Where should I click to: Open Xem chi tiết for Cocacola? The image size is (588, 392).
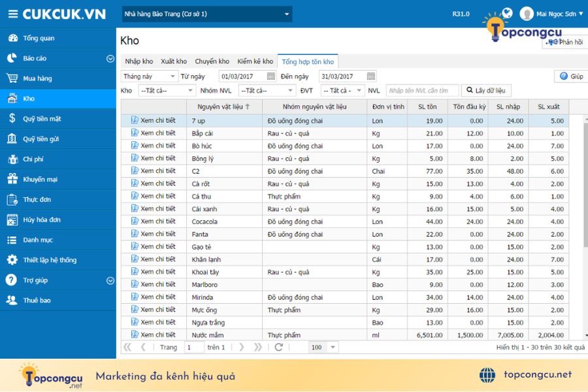coord(154,221)
